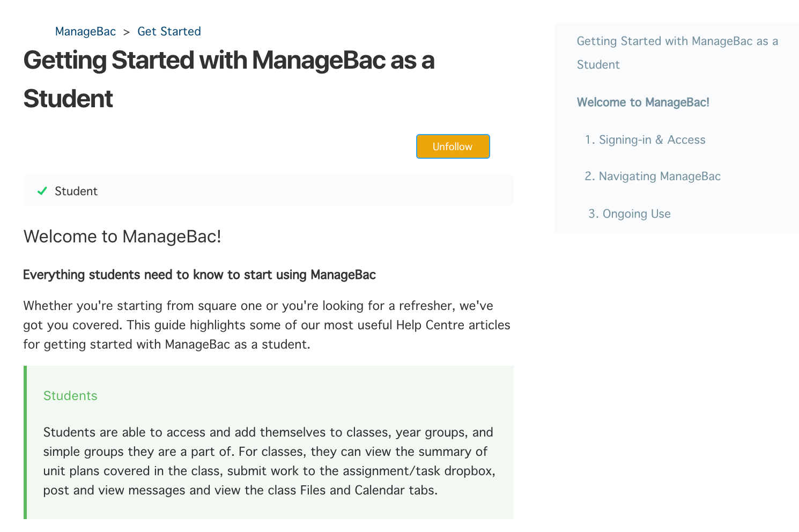Open 2. Navigating ManageBac sidebar link
This screenshot has width=799, height=532.
(653, 176)
